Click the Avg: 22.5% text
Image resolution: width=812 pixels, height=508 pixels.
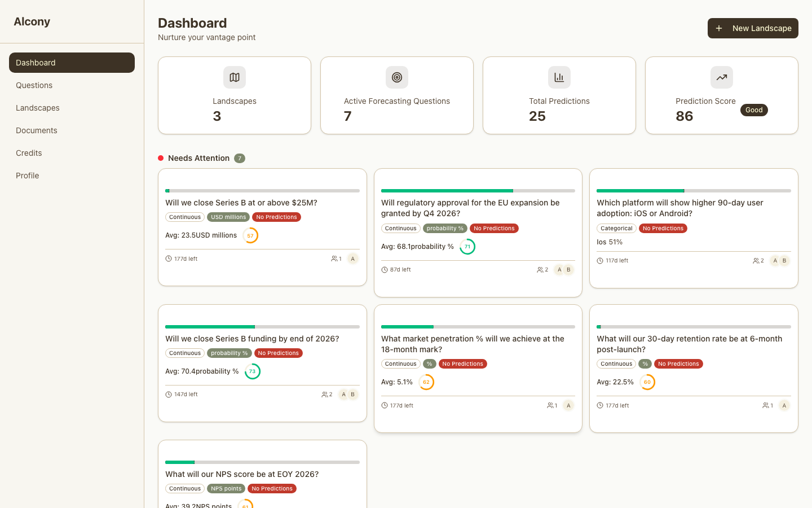pos(615,382)
